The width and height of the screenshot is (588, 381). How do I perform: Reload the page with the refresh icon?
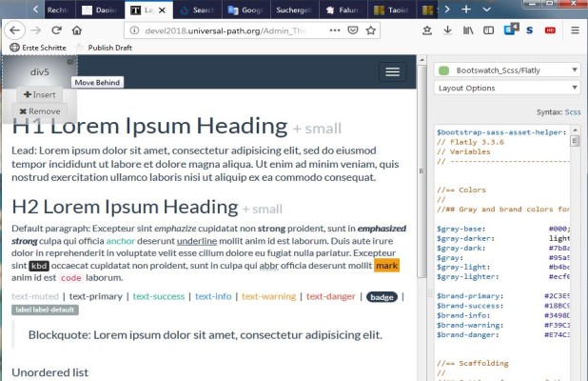click(x=56, y=30)
